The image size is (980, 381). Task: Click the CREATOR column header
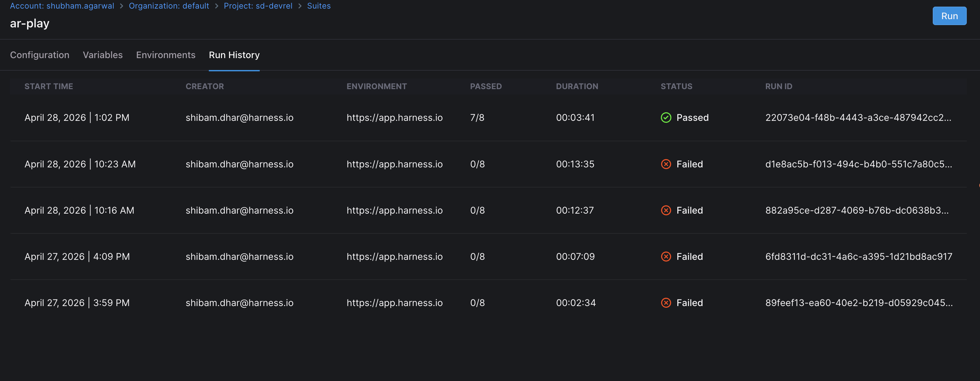tap(205, 86)
